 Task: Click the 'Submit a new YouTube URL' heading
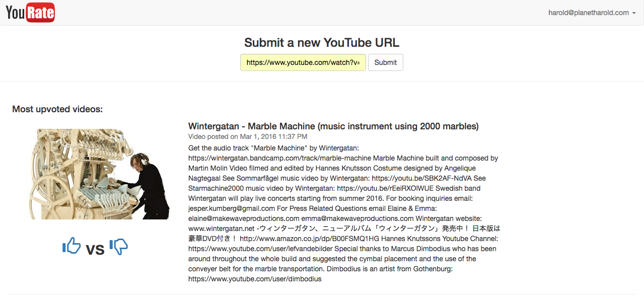322,43
